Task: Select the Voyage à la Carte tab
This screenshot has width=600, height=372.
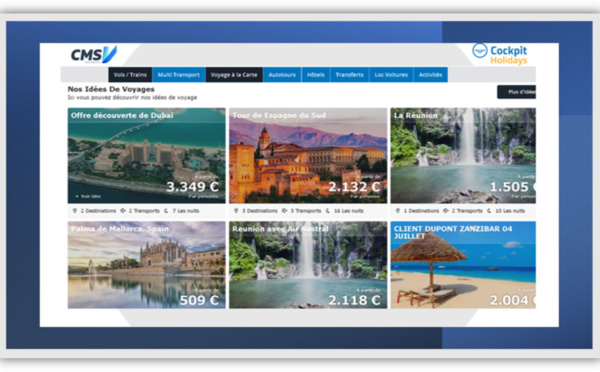Action: tap(234, 75)
